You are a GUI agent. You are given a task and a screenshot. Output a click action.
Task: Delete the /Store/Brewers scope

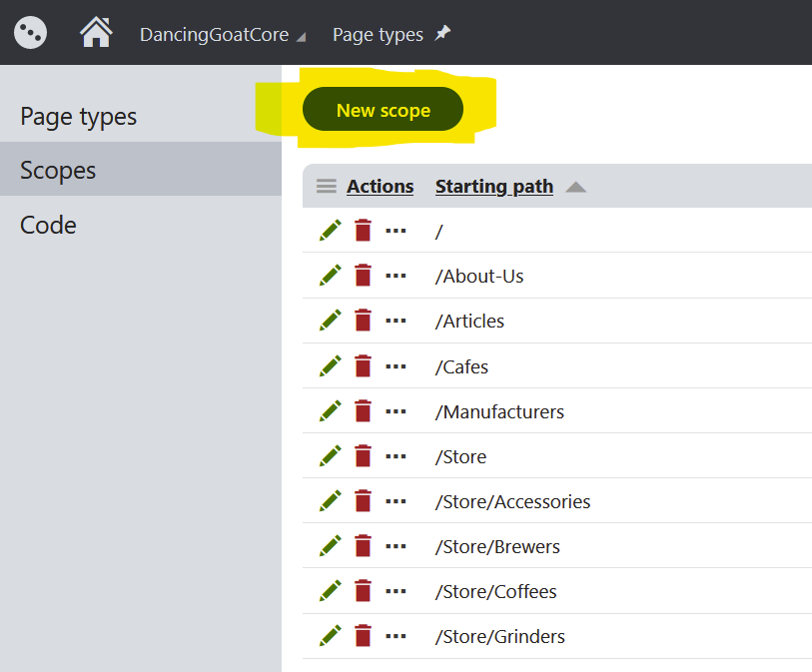click(363, 546)
